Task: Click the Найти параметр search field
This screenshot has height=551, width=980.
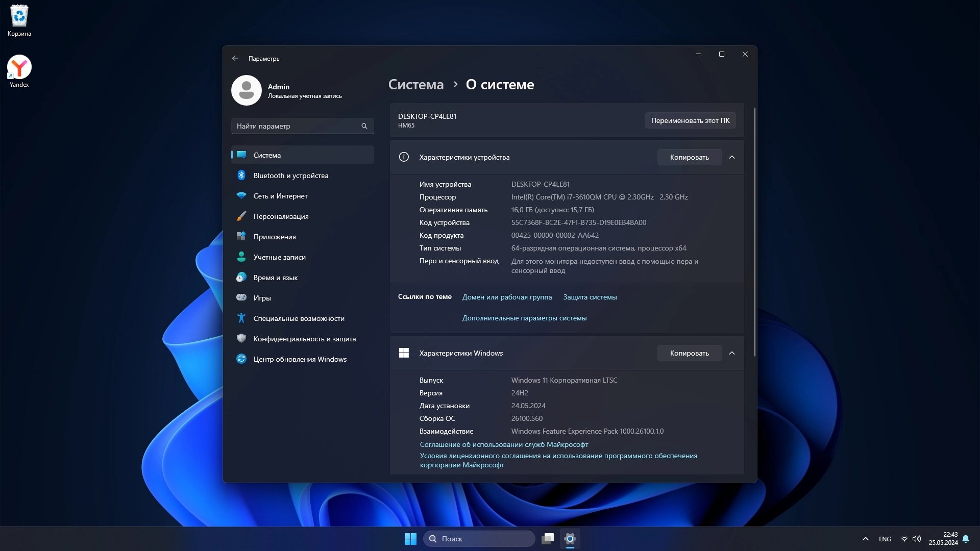Action: click(296, 126)
